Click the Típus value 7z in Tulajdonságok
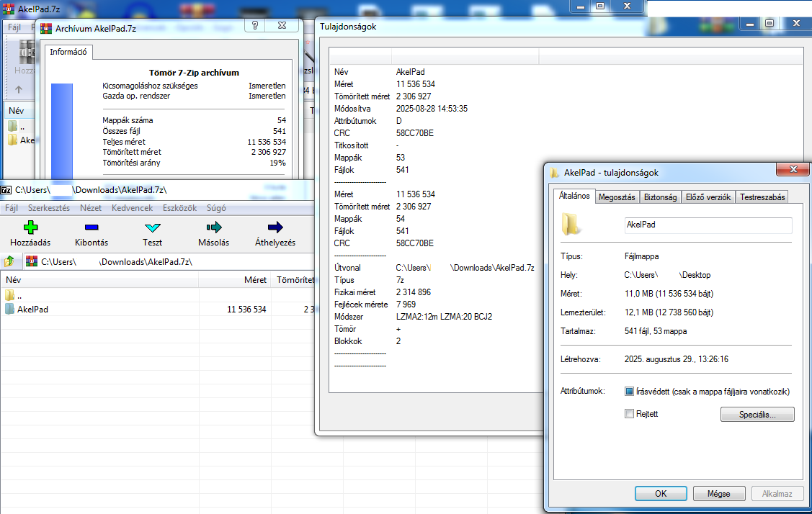 point(400,280)
